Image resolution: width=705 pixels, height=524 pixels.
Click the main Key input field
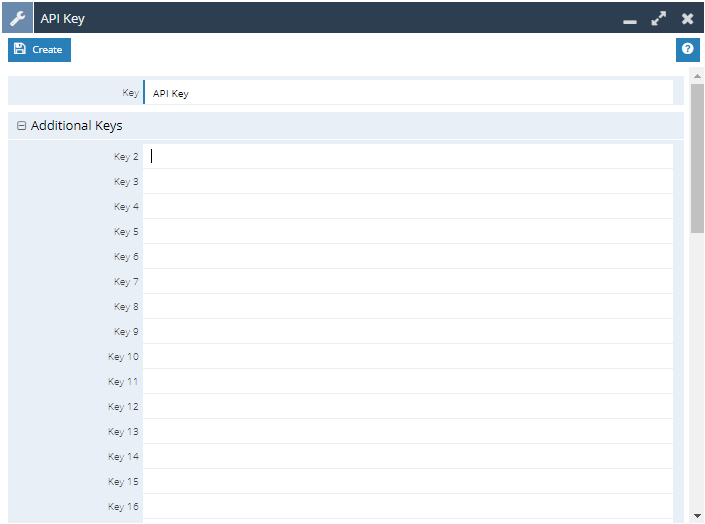pos(408,93)
